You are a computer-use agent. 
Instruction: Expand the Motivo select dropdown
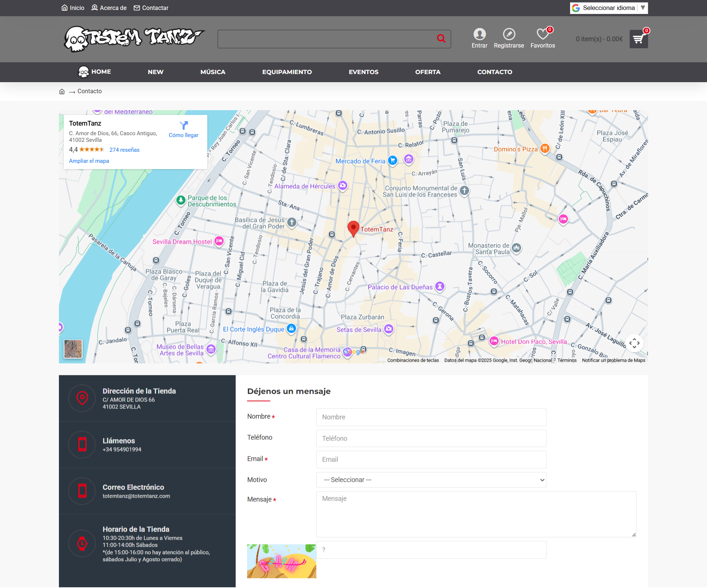tap(431, 480)
